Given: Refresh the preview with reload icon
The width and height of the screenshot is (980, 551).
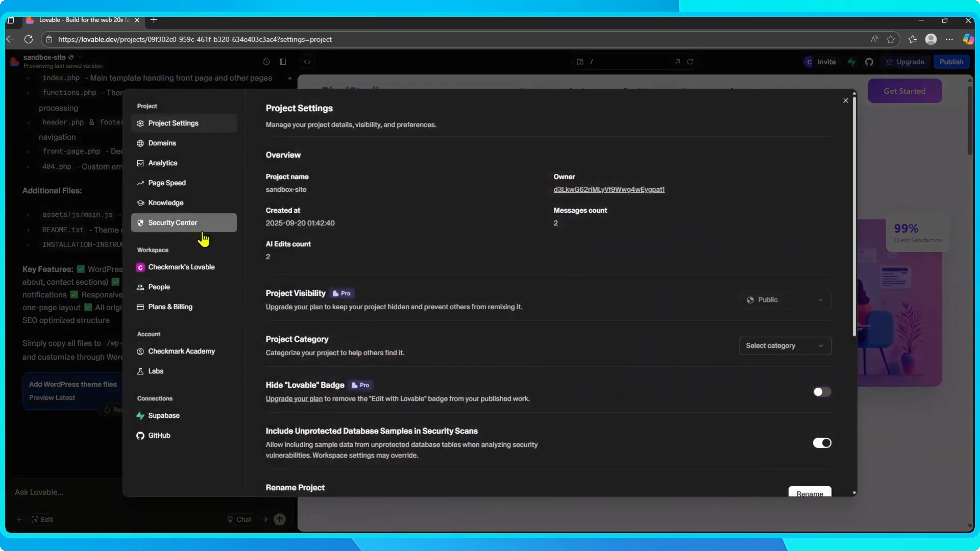Looking at the screenshot, I should point(690,61).
